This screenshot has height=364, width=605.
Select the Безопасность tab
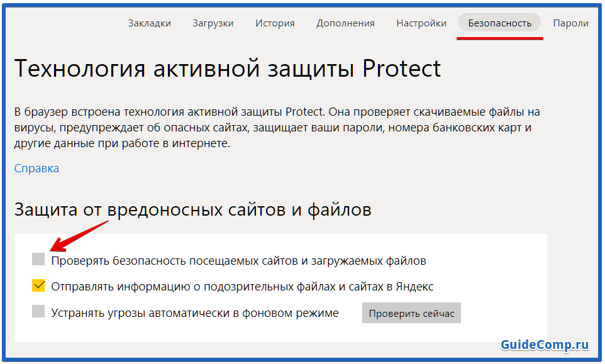click(x=500, y=23)
